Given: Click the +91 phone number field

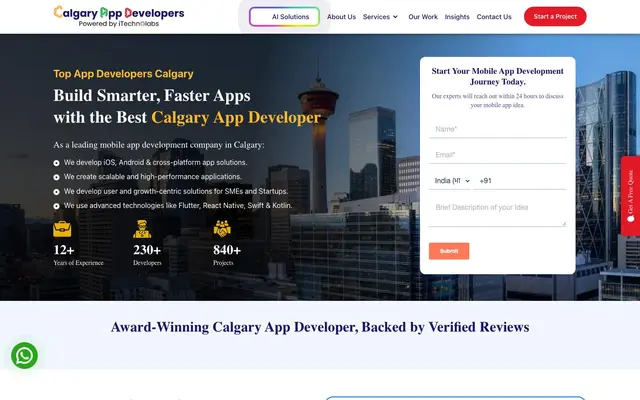Looking at the screenshot, I should click(520, 181).
